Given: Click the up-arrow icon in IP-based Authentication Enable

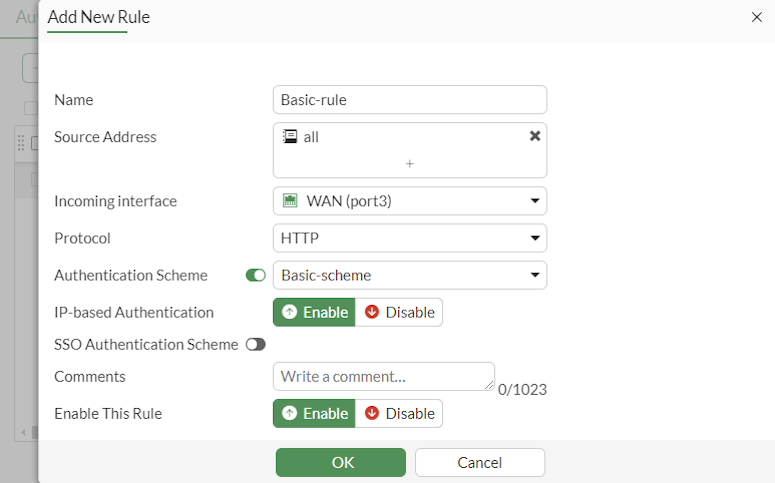Looking at the screenshot, I should coord(289,312).
